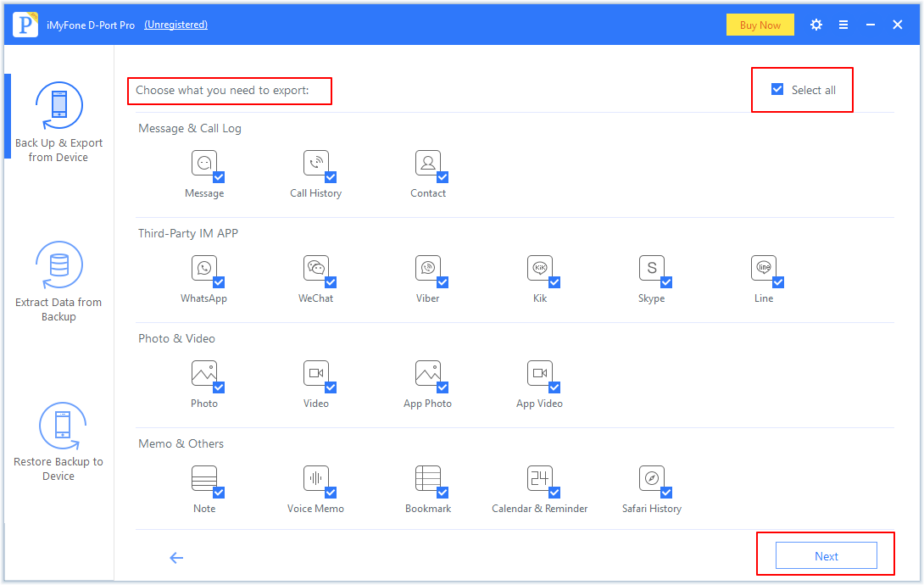Click the Message & Call Log heading
Screen dimensions: 924x585
point(190,128)
